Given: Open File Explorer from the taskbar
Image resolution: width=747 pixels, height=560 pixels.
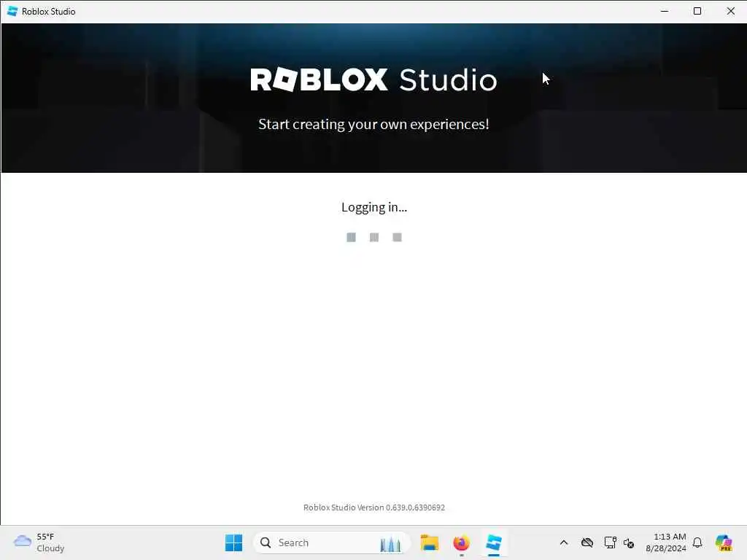Looking at the screenshot, I should (429, 542).
